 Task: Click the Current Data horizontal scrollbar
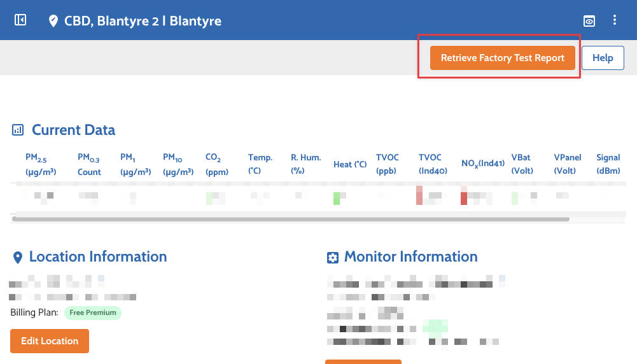pyautogui.click(x=290, y=219)
